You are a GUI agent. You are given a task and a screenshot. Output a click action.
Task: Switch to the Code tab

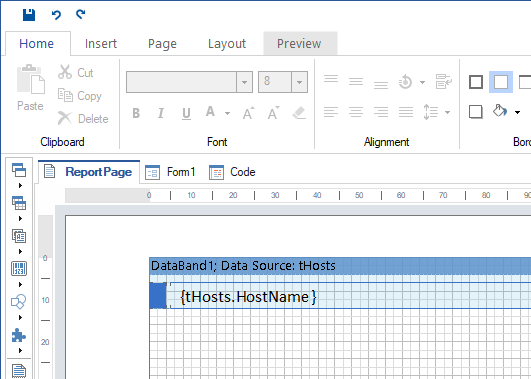click(232, 172)
